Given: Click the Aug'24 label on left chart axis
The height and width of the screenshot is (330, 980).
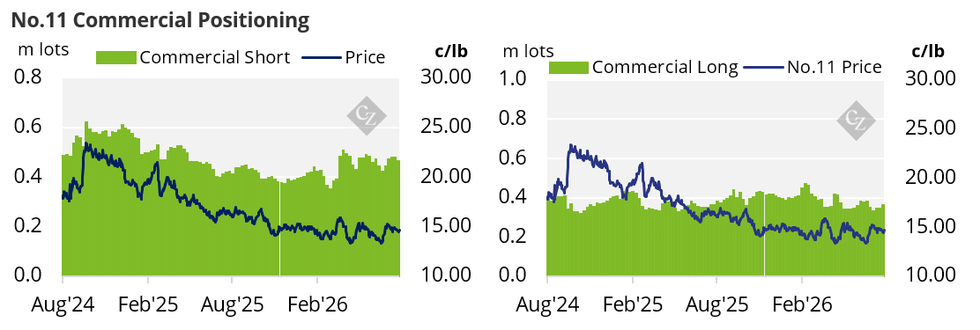Looking at the screenshot, I should pyautogui.click(x=63, y=305).
